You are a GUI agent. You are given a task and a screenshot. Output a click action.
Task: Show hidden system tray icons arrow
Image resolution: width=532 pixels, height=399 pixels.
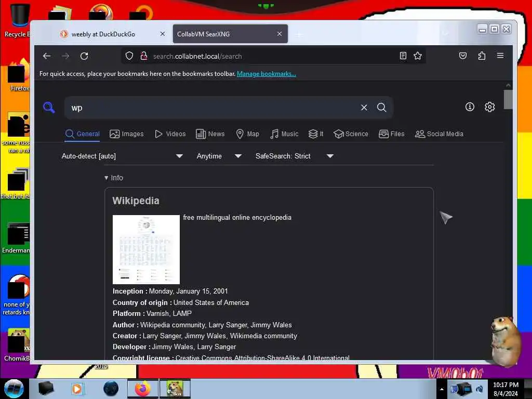tap(442, 389)
